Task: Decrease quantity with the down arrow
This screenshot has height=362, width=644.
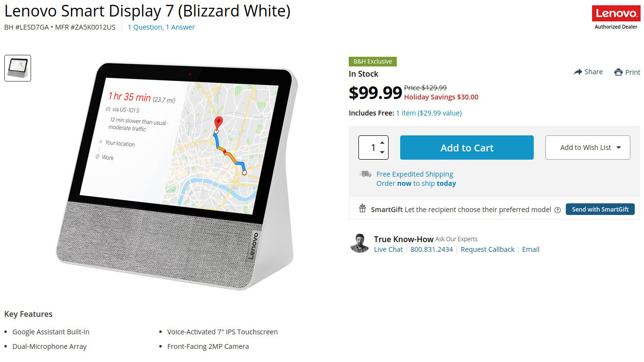Action: (x=382, y=152)
